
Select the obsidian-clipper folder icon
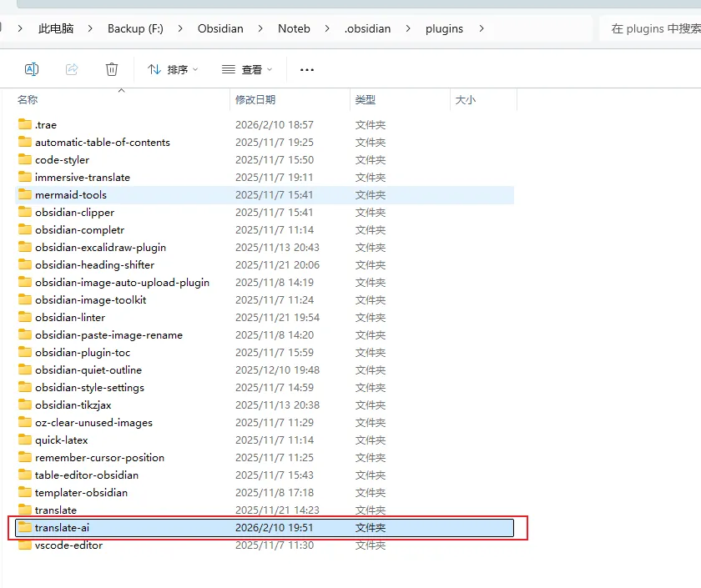[x=25, y=212]
